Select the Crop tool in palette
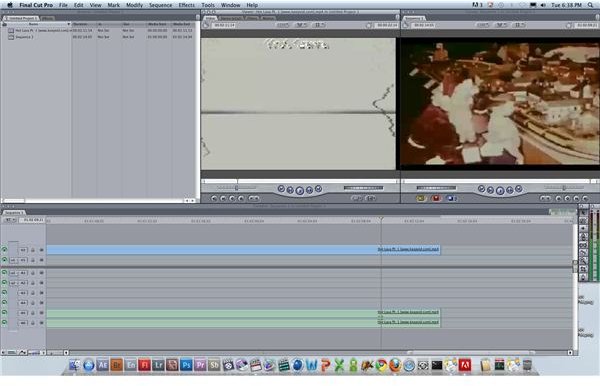600x386 pixels. point(583,269)
